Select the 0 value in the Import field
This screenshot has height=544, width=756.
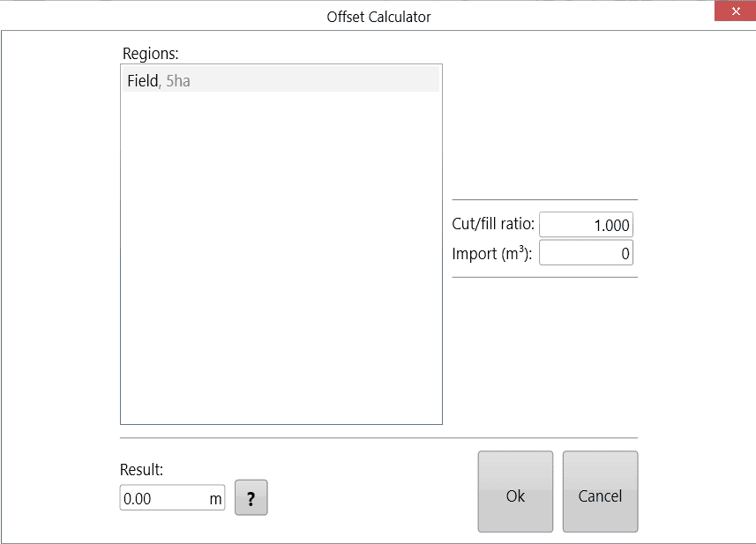pyautogui.click(x=625, y=254)
